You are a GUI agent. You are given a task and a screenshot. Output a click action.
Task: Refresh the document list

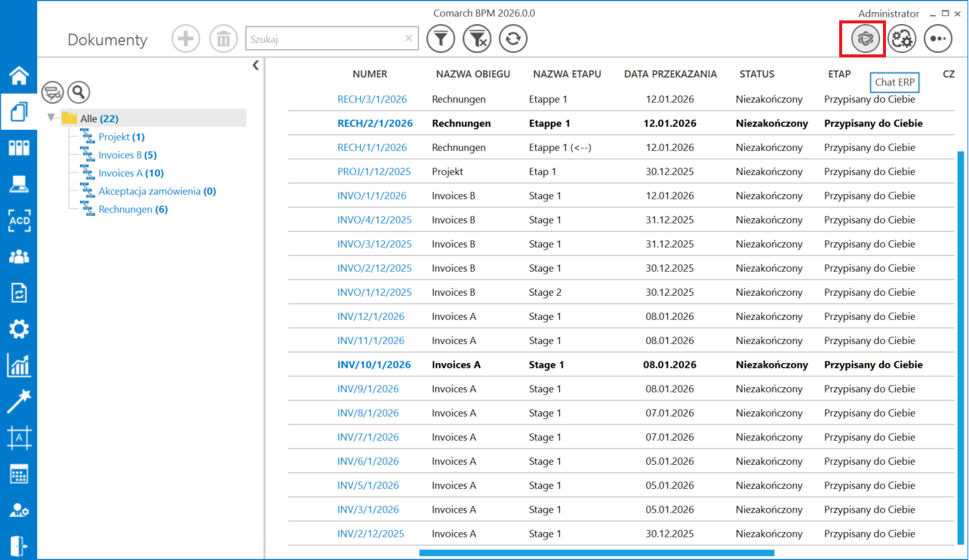(512, 38)
